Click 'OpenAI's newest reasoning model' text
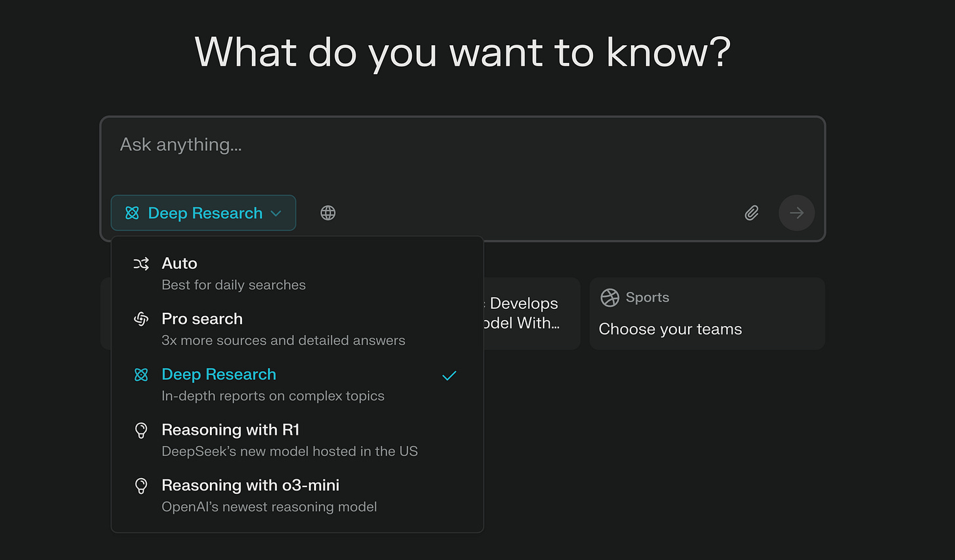This screenshot has width=955, height=560. tap(269, 507)
